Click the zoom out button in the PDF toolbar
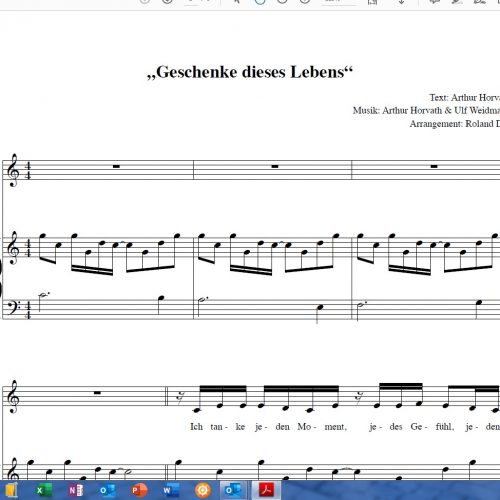 coord(282,1)
